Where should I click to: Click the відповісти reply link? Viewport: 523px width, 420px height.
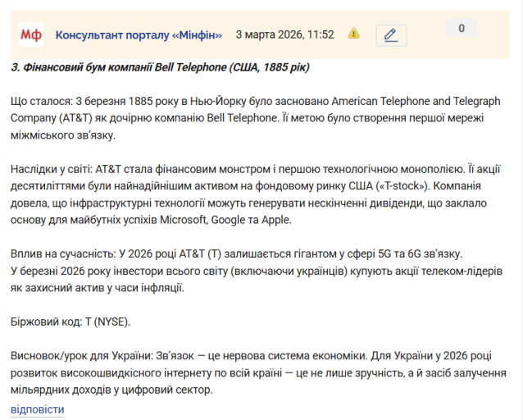click(38, 409)
